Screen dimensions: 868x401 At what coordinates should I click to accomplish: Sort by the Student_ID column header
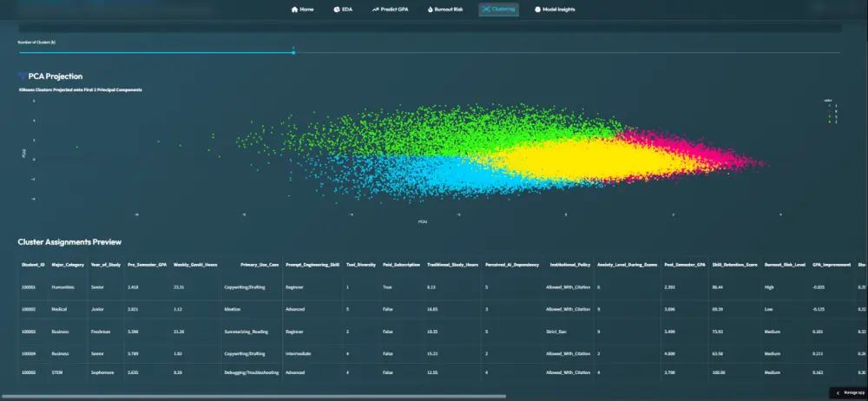[33, 266]
